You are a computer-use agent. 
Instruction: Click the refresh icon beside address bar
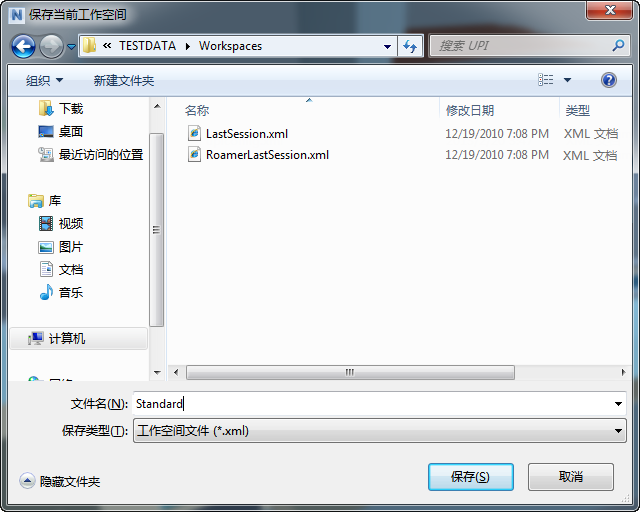[410, 46]
